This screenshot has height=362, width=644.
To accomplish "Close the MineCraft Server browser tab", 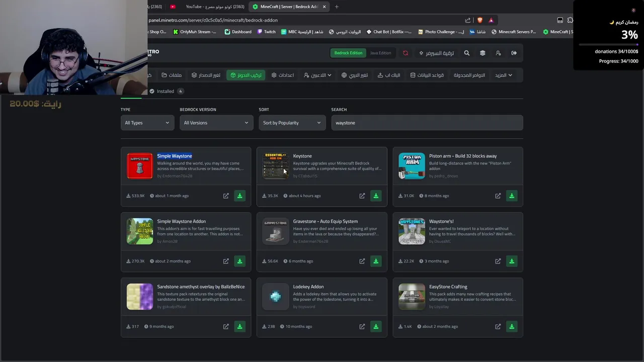I will [x=325, y=7].
